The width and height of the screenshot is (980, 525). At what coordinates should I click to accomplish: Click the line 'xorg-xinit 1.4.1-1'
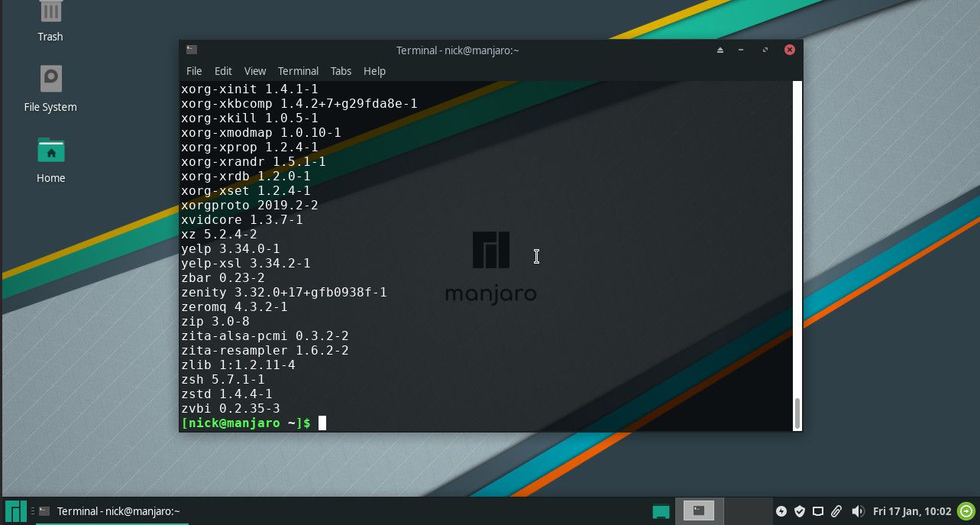250,89
